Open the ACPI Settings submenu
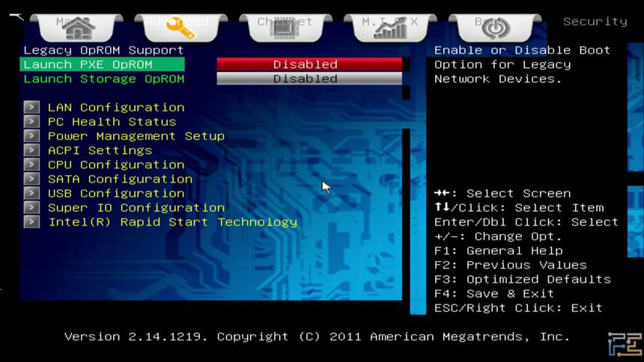Screen dimensions: 644x362 click(x=100, y=150)
